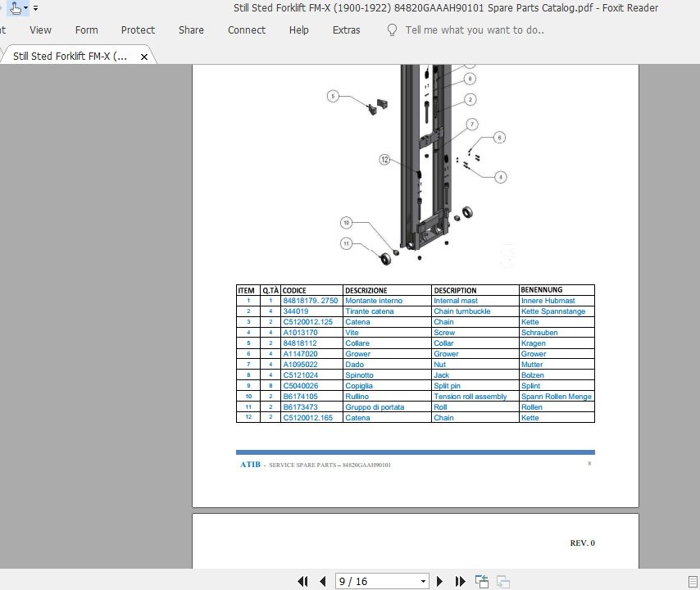Click part code 84818179. 2750
This screenshot has width=700, height=590.
point(311,301)
